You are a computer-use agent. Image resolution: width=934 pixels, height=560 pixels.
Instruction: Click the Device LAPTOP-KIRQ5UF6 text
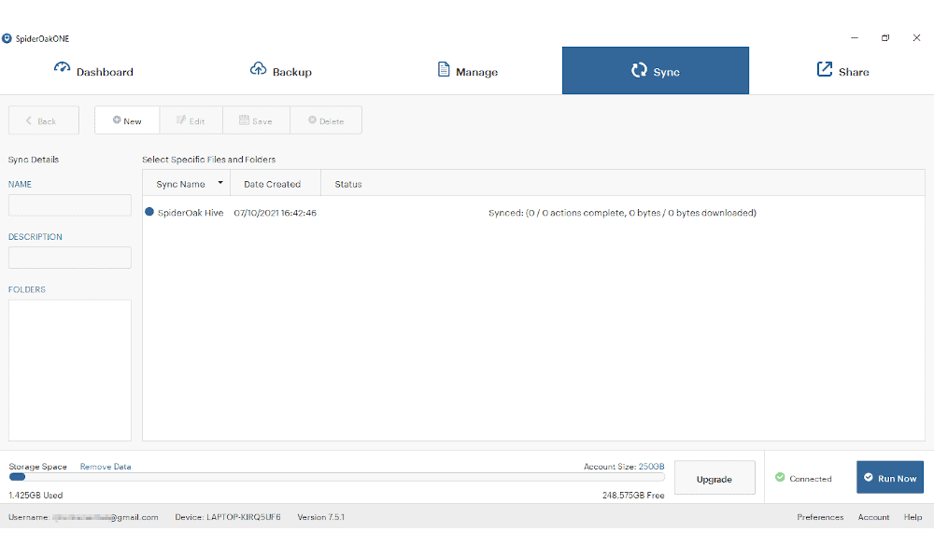tap(228, 517)
